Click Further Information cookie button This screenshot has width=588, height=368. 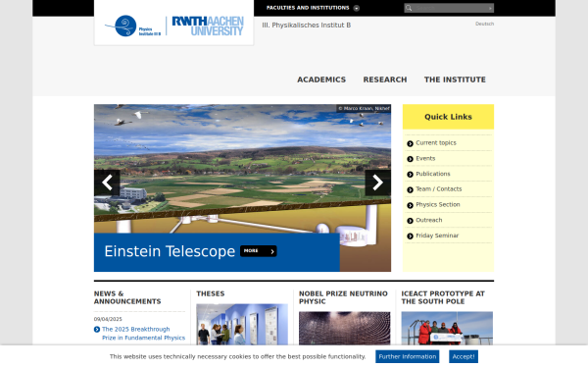pos(408,357)
